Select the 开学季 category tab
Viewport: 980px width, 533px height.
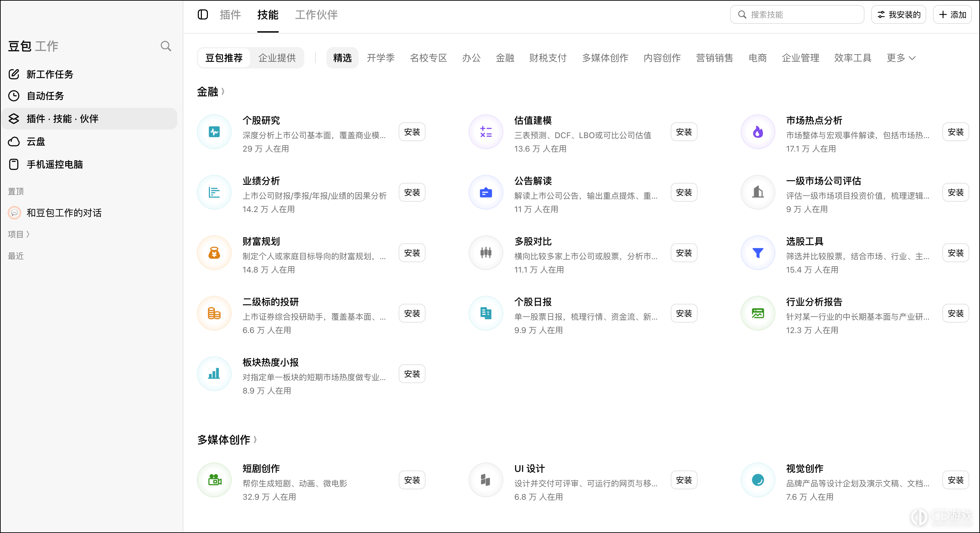point(381,58)
